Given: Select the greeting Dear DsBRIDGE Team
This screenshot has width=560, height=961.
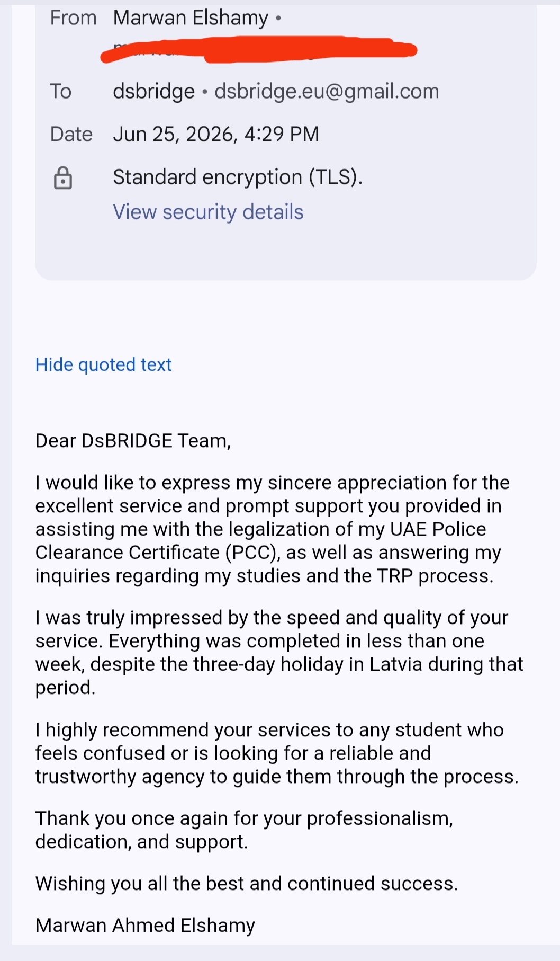Looking at the screenshot, I should pos(133,441).
